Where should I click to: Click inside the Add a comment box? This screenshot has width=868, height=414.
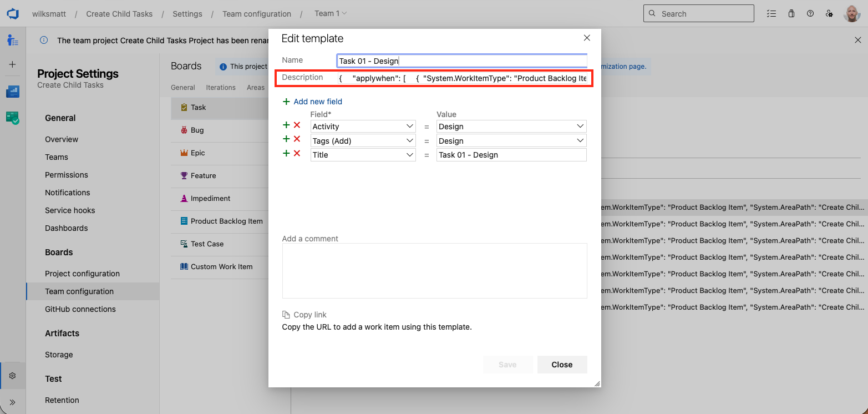[x=434, y=271]
